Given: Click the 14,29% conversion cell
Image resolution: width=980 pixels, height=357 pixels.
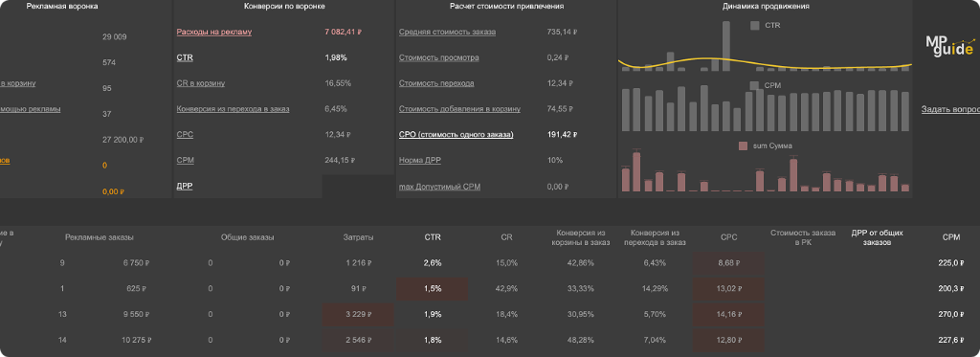Looking at the screenshot, I should pos(655,289).
